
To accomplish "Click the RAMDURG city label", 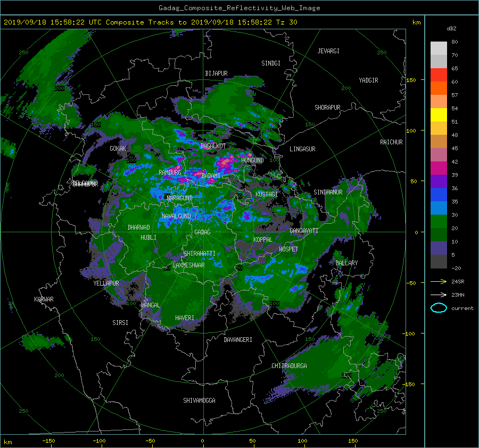I will [x=170, y=173].
